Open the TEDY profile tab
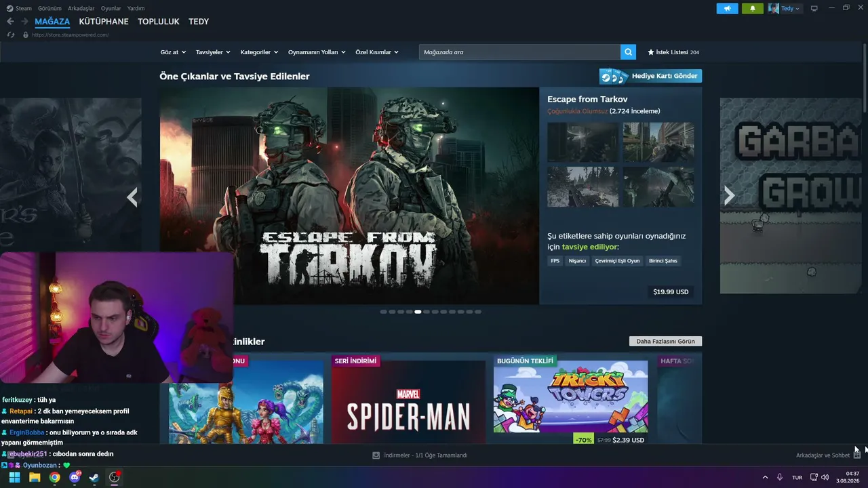868x488 pixels. coord(199,22)
